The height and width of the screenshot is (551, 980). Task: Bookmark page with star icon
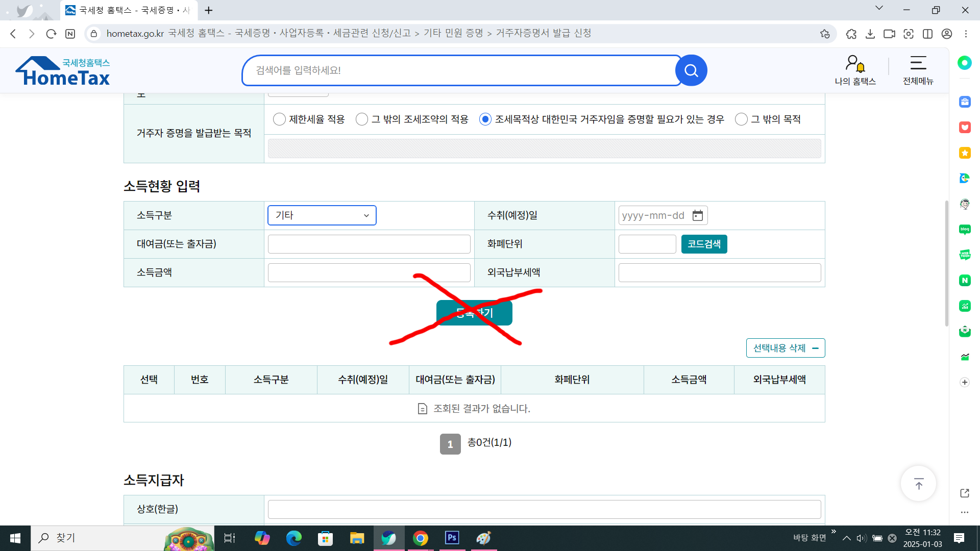(825, 34)
